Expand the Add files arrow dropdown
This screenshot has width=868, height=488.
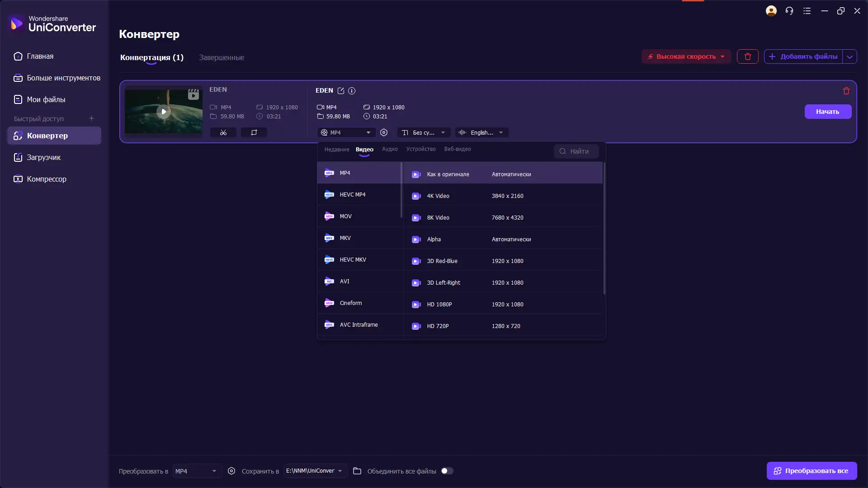pyautogui.click(x=849, y=56)
